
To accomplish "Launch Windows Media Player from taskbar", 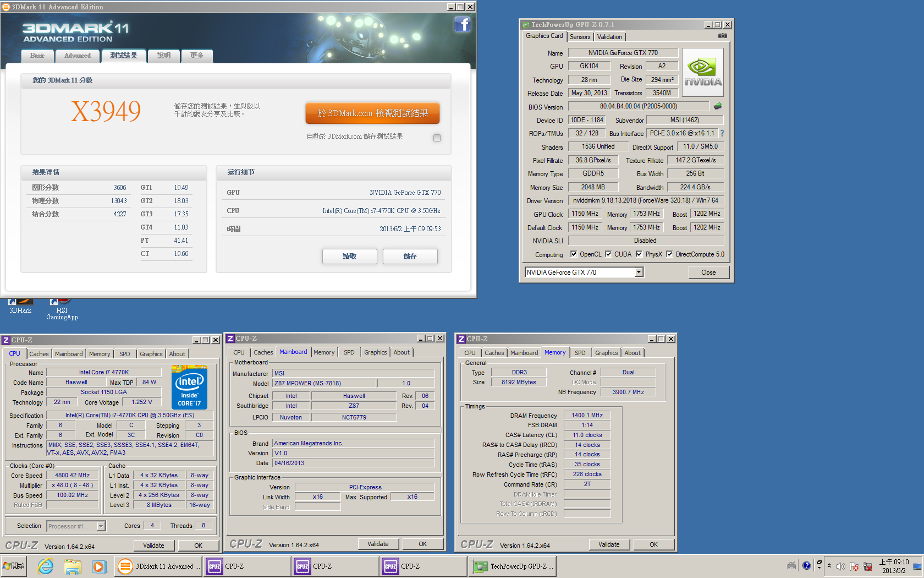I will click(98, 566).
